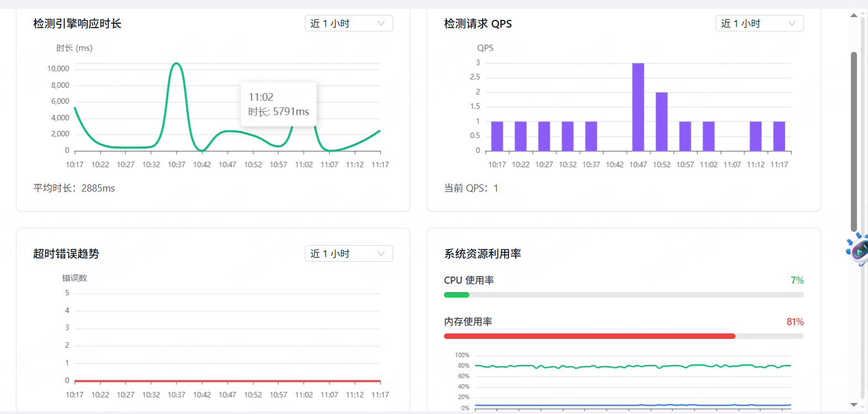
Task: Select the QPS bar at 10:52
Action: (x=661, y=121)
